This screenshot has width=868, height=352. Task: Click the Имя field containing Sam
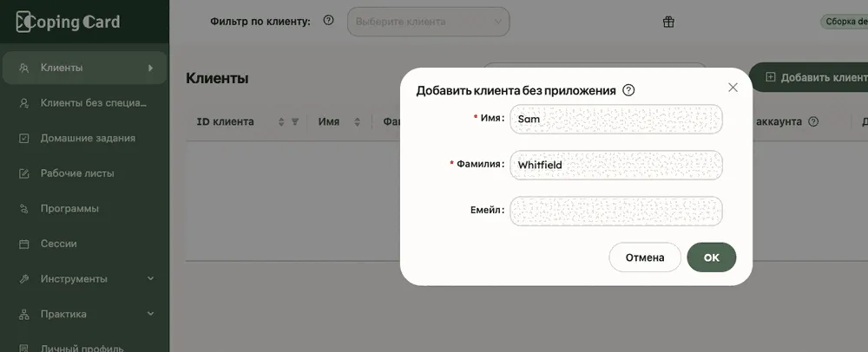click(616, 119)
